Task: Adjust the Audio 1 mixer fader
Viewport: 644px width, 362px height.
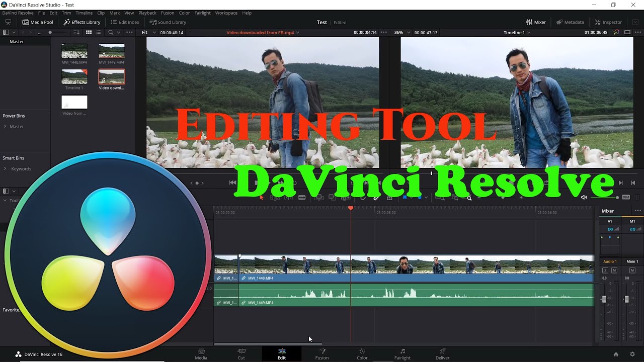Action: (x=604, y=299)
